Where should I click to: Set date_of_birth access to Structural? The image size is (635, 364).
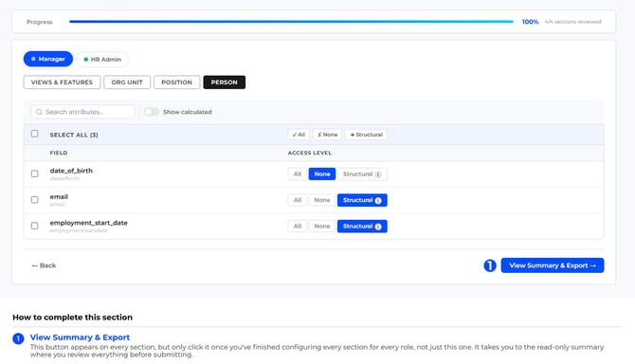[x=362, y=174]
